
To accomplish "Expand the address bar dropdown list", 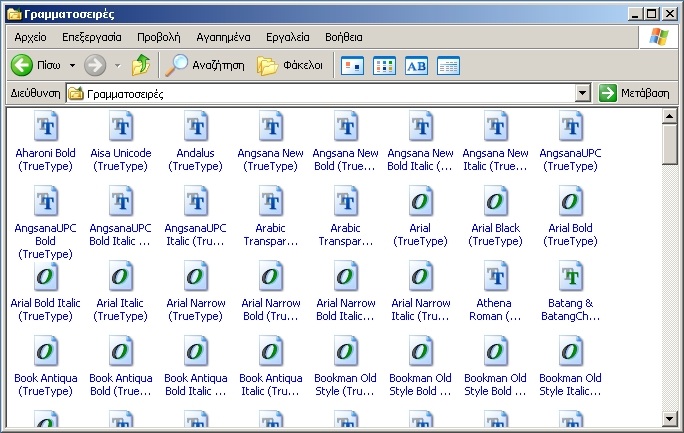I will [x=582, y=93].
